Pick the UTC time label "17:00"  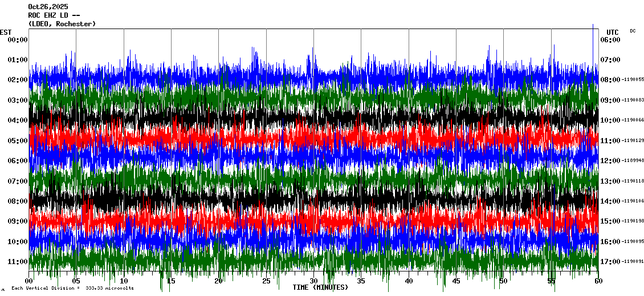[610, 261]
